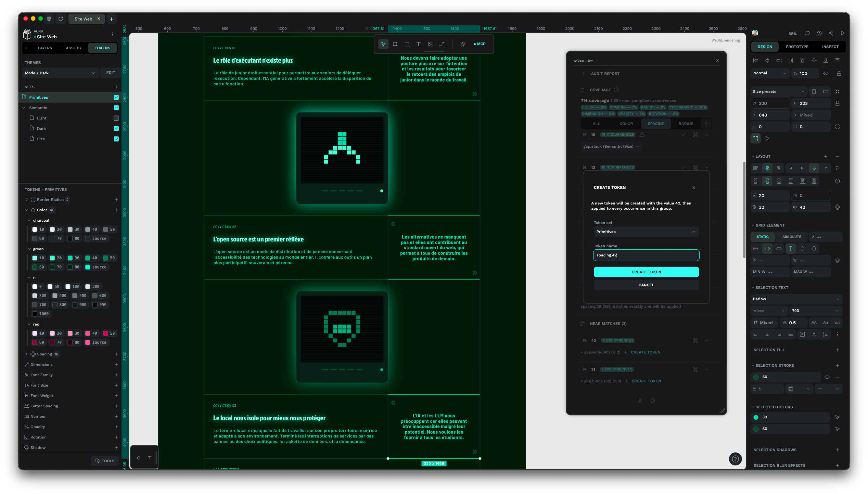Open the Barlow font family dropdown

pyautogui.click(x=796, y=299)
